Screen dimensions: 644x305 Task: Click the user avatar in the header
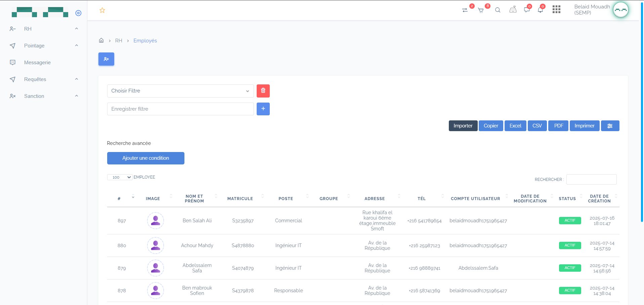pyautogui.click(x=620, y=10)
